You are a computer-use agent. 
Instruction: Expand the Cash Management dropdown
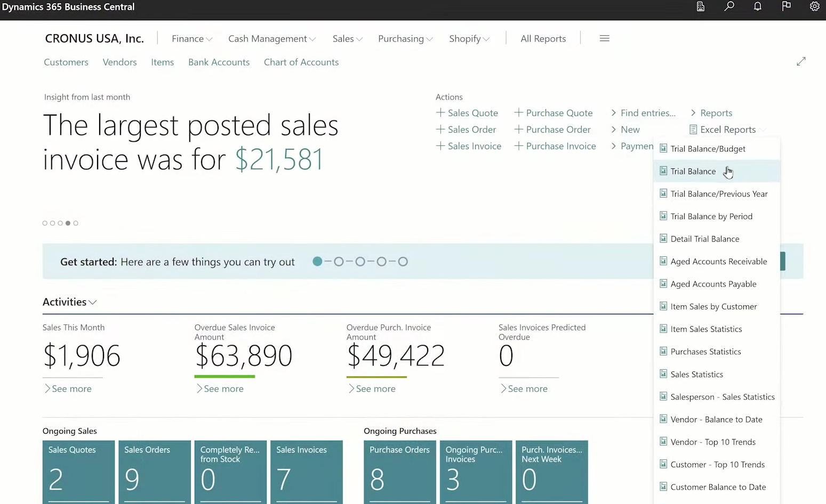coord(271,39)
